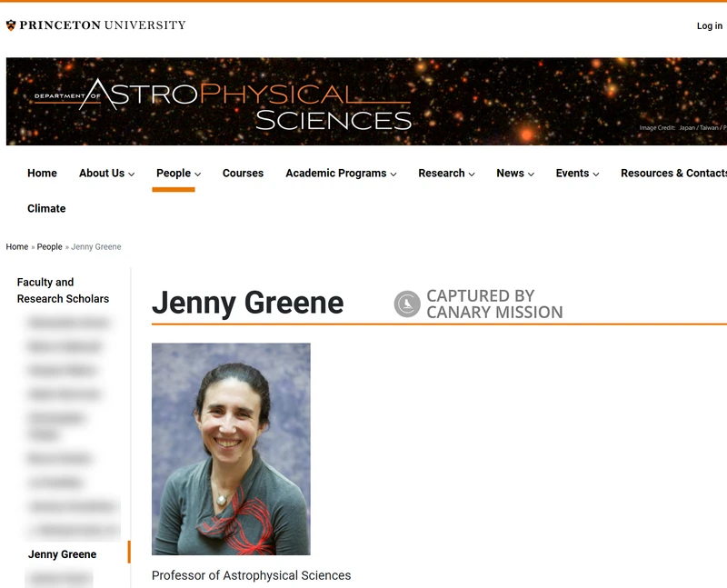Open the Astrophysical Sciences banner logo
This screenshot has width=727, height=588.
coord(223,104)
